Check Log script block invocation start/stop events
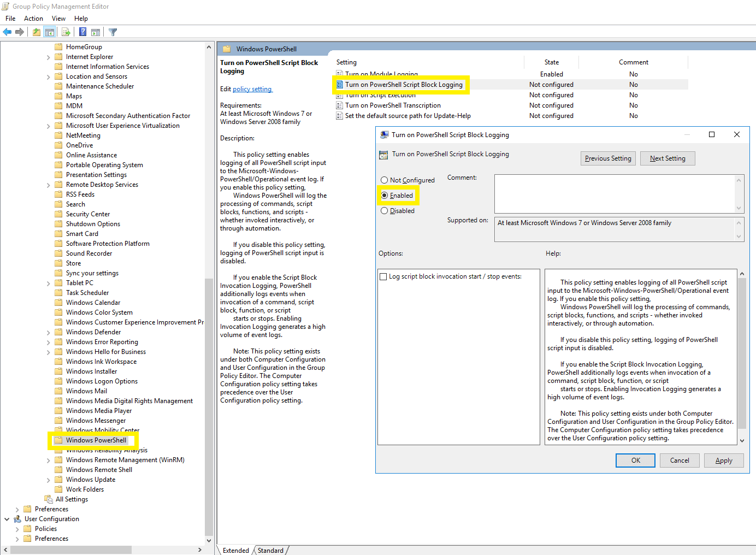The height and width of the screenshot is (555, 756). click(383, 276)
